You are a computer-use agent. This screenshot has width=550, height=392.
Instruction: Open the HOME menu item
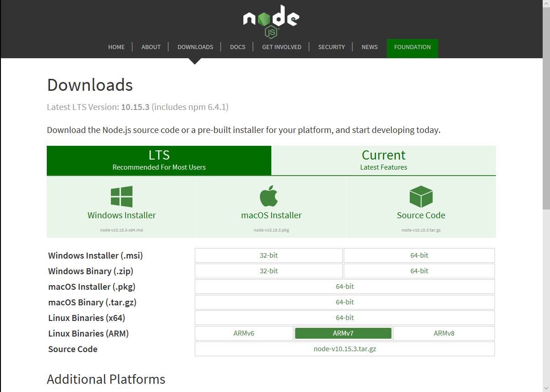pyautogui.click(x=116, y=47)
